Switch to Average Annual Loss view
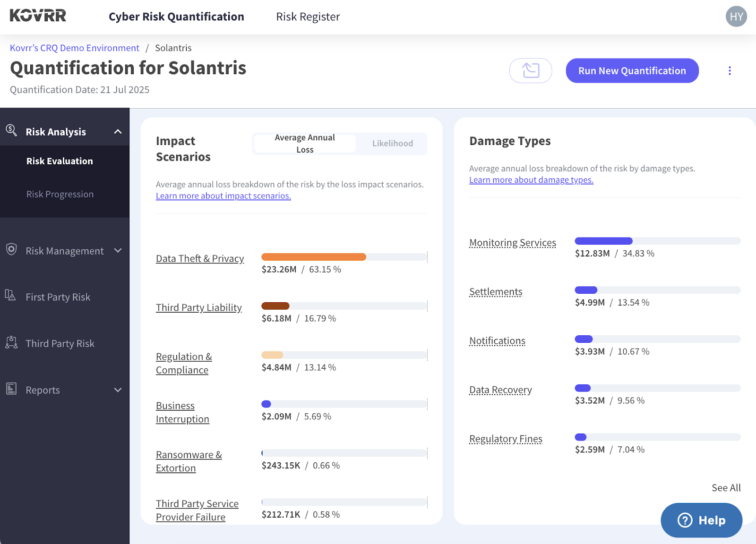Image resolution: width=756 pixels, height=544 pixels. (305, 144)
